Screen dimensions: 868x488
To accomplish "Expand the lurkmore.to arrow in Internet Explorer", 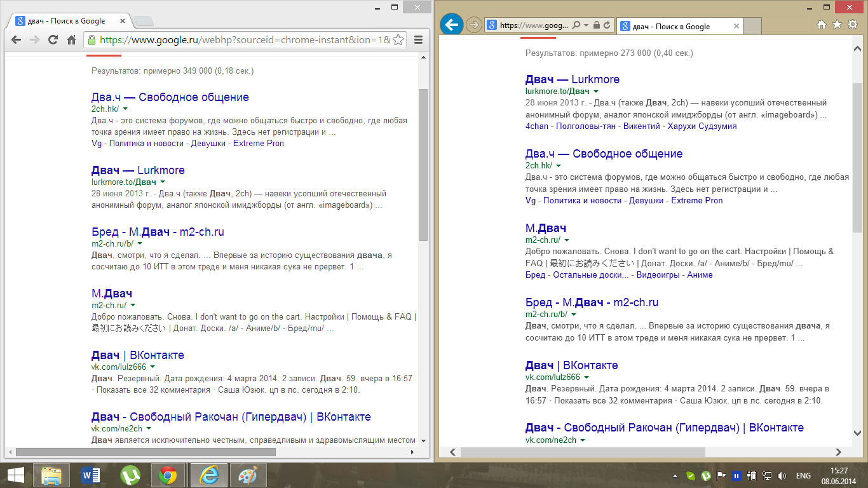I will [596, 91].
